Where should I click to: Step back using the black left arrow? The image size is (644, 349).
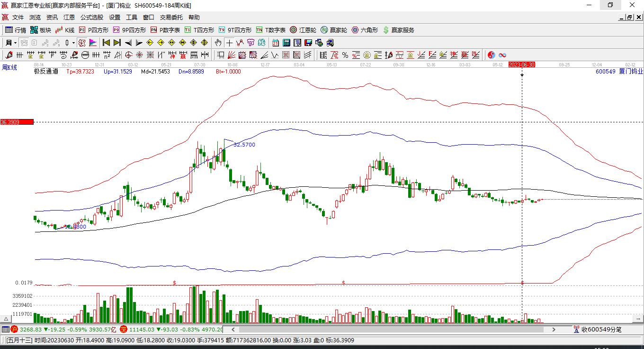pyautogui.click(x=128, y=43)
